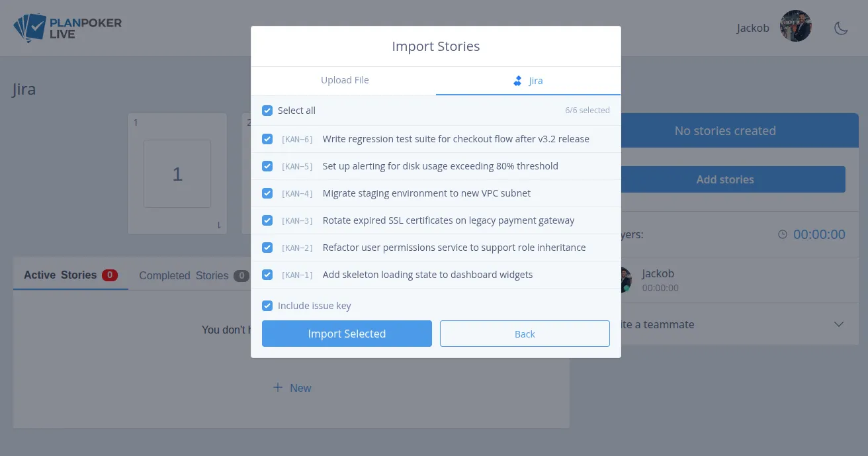Click the plus icon next to New
Viewport: 868px width, 456px height.
click(278, 388)
